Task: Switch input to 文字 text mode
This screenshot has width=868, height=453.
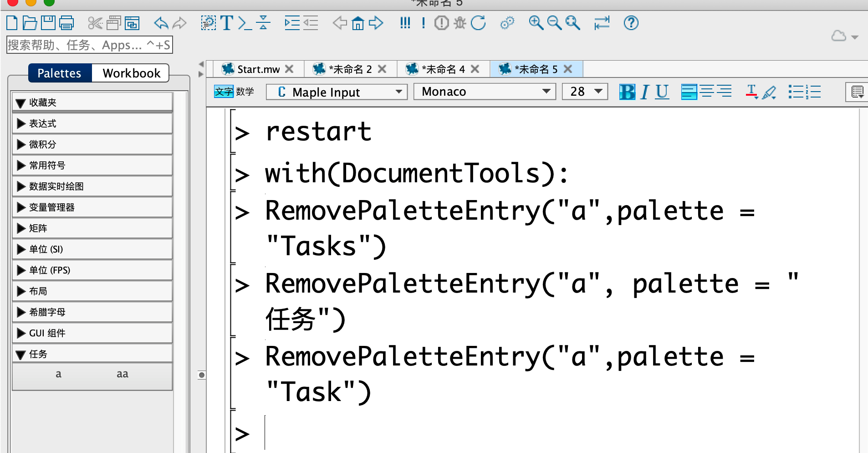Action: (x=224, y=92)
